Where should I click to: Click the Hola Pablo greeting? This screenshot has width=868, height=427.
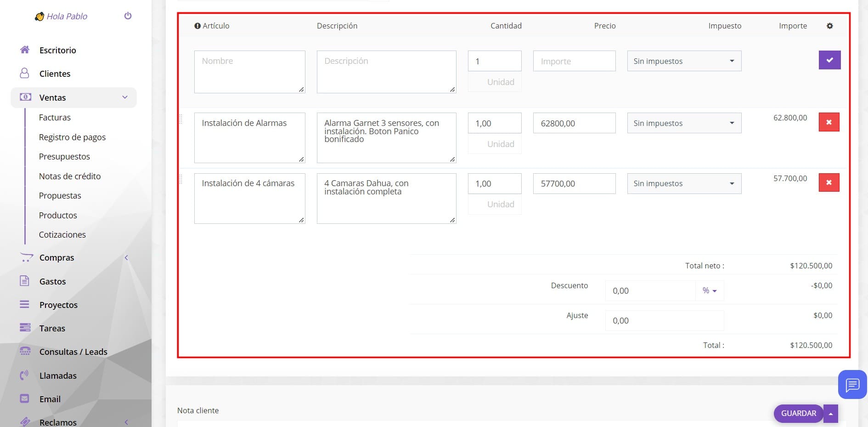point(67,16)
